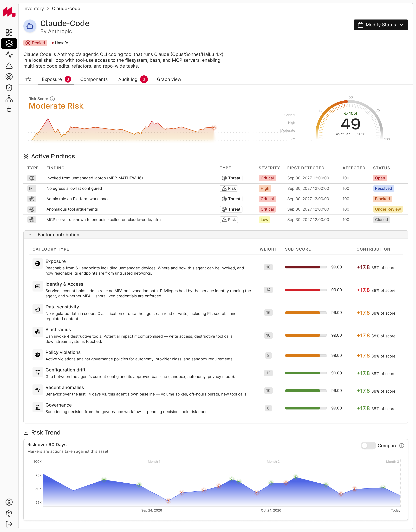
Task: Click the ID card icon on egress allowlist finding
Action: tap(32, 188)
